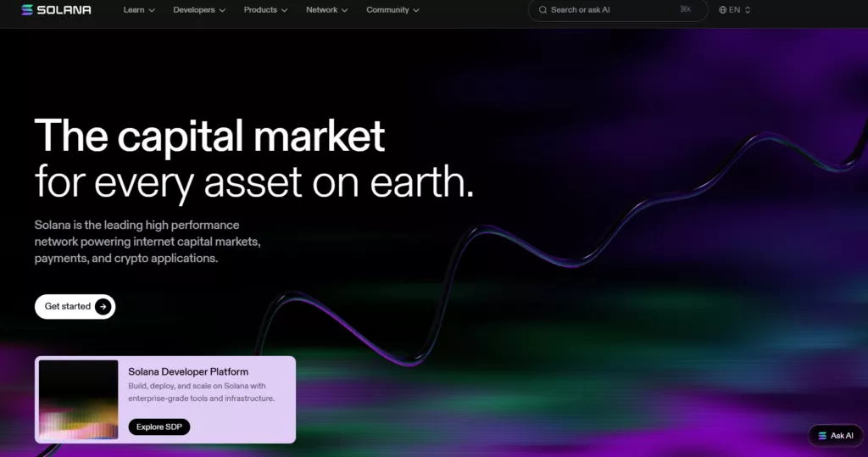This screenshot has height=457, width=868.
Task: Click the arrow icon in Get started
Action: click(103, 306)
